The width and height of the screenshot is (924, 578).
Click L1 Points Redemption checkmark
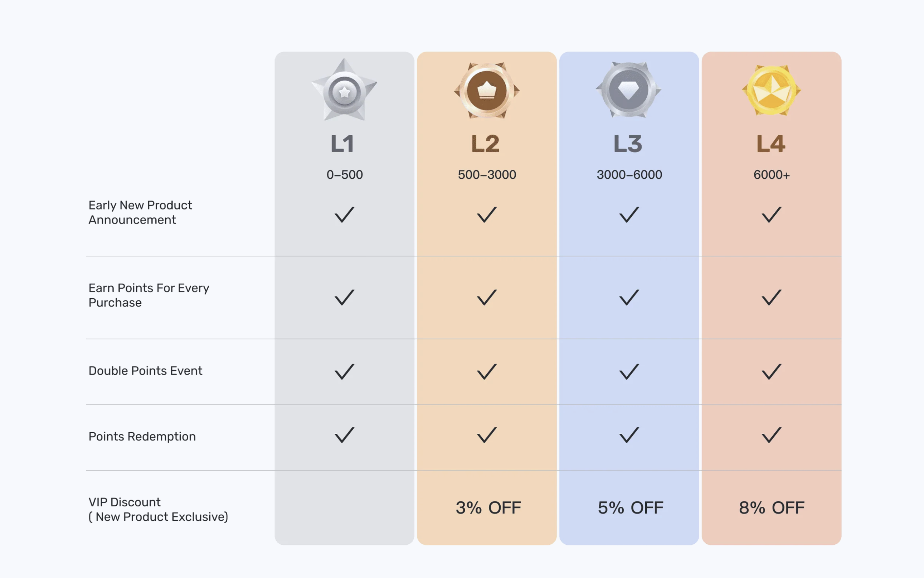point(344,435)
